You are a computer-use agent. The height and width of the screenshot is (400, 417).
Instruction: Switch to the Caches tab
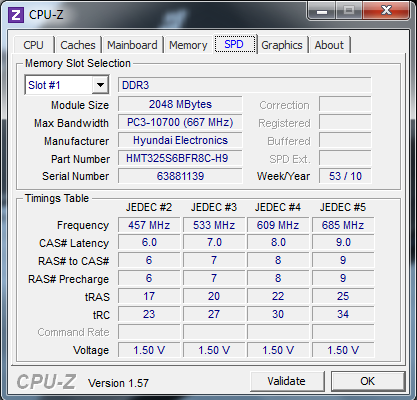(78, 45)
